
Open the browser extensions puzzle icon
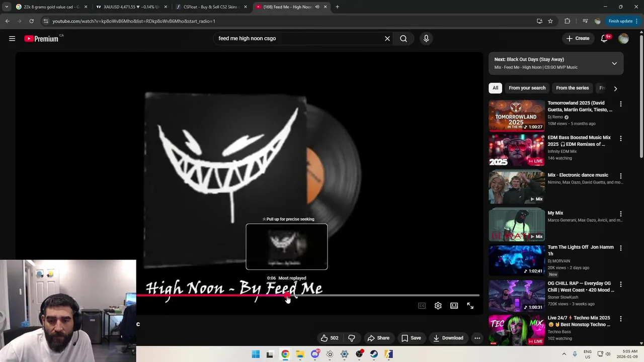[568, 21]
